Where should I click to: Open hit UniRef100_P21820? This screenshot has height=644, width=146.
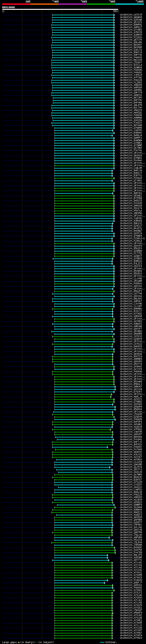131,37
